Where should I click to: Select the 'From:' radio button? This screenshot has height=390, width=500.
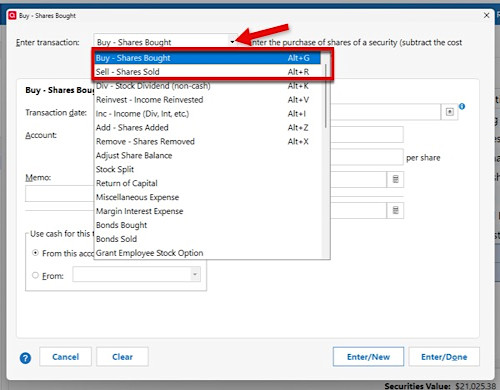point(35,275)
